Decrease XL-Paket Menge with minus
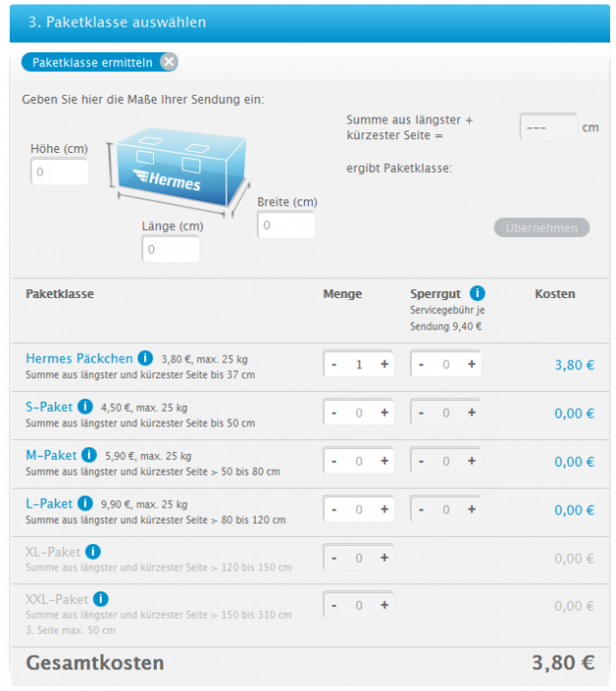Viewport: 616px width, 691px height. [335, 558]
